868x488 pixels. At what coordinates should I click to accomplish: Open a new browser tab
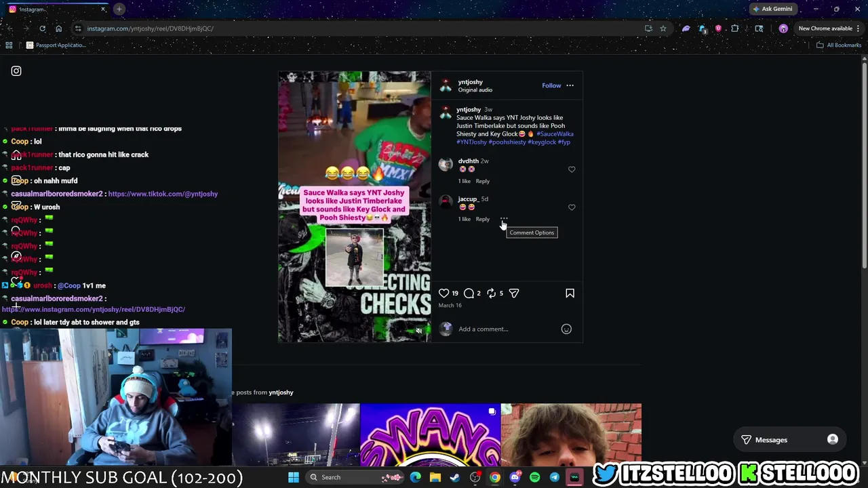[119, 9]
